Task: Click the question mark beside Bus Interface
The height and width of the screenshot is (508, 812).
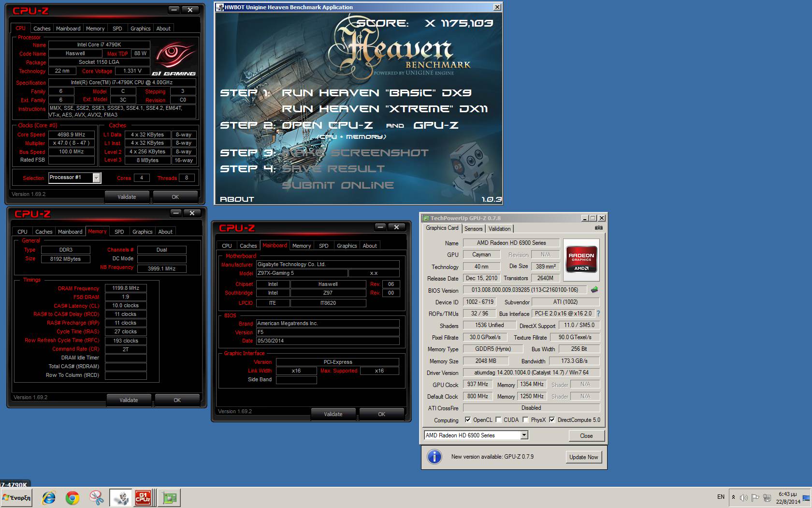Action: (x=598, y=314)
